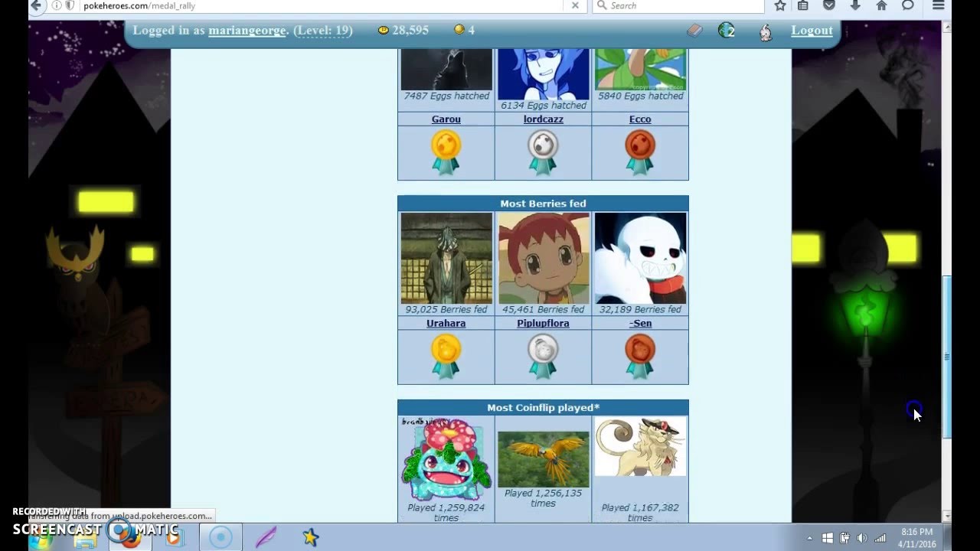Open Ecco's user profile link
Image resolution: width=980 pixels, height=551 pixels.
[640, 119]
